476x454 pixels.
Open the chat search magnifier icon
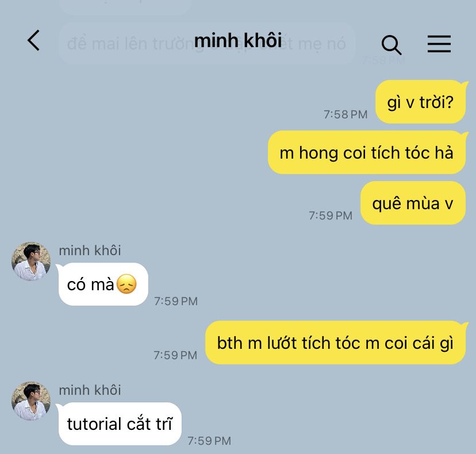(x=391, y=45)
